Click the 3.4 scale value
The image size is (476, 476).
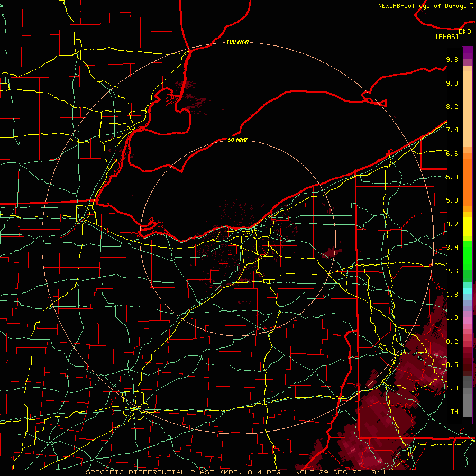452,248
